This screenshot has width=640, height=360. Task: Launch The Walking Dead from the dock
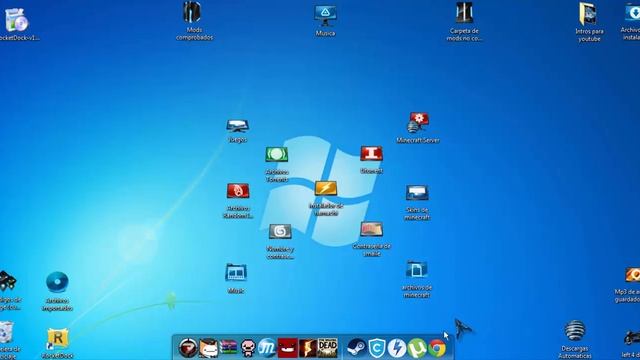tap(328, 348)
